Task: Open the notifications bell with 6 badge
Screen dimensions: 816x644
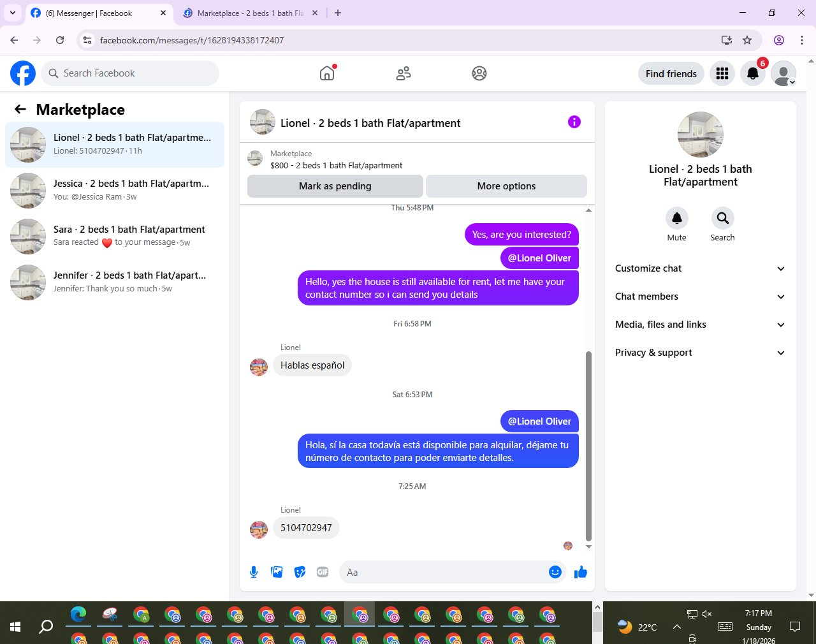Action: click(x=753, y=73)
